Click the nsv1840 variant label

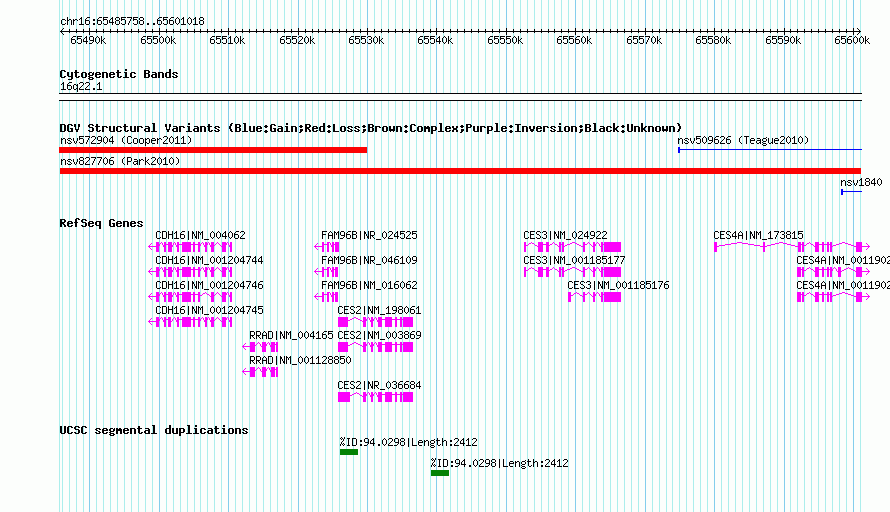click(x=861, y=182)
